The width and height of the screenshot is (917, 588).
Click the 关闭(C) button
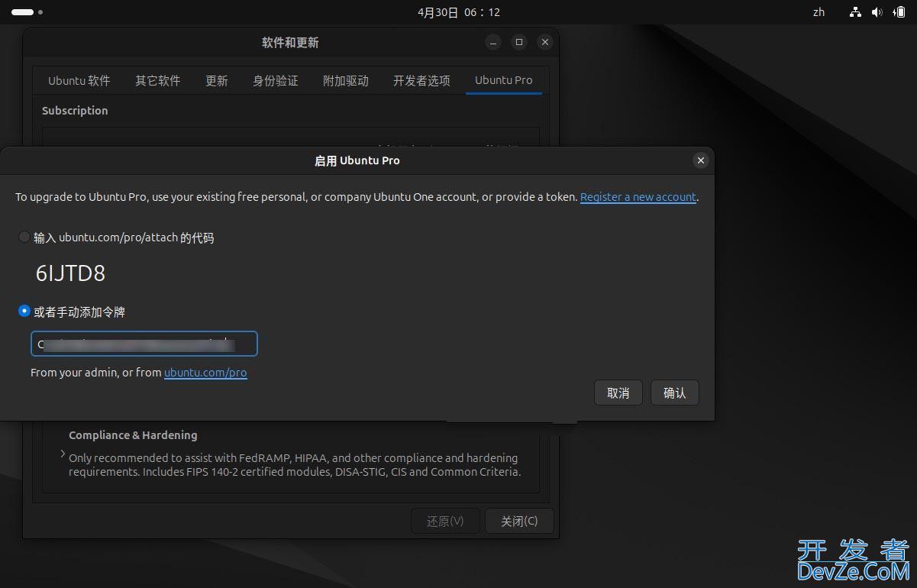(x=519, y=521)
